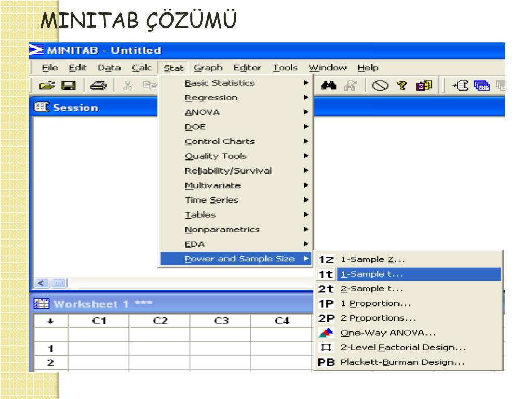
Task: Click the binoculars Find icon
Action: pos(328,86)
